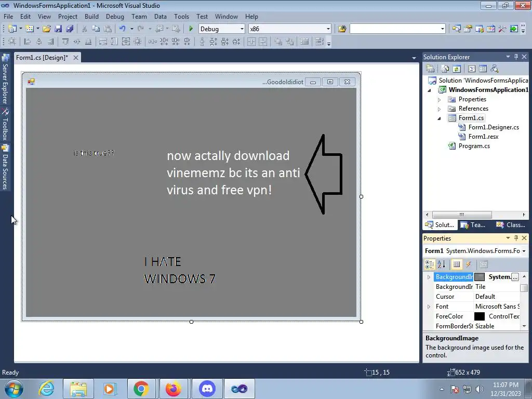The width and height of the screenshot is (532, 399).
Task: Click Solution Explorer's Properties icon
Action: [x=430, y=69]
